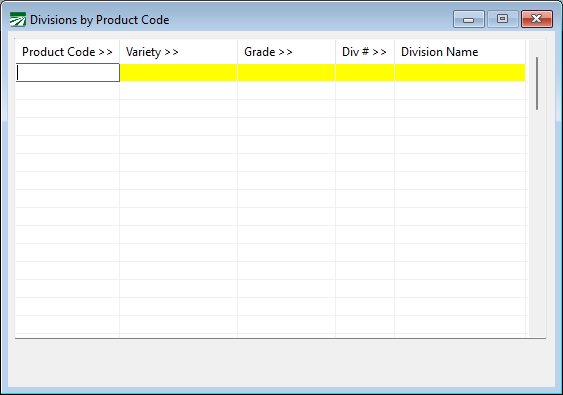Image resolution: width=563 pixels, height=395 pixels.
Task: Select the yellow Variety cell in first row
Action: coord(178,73)
